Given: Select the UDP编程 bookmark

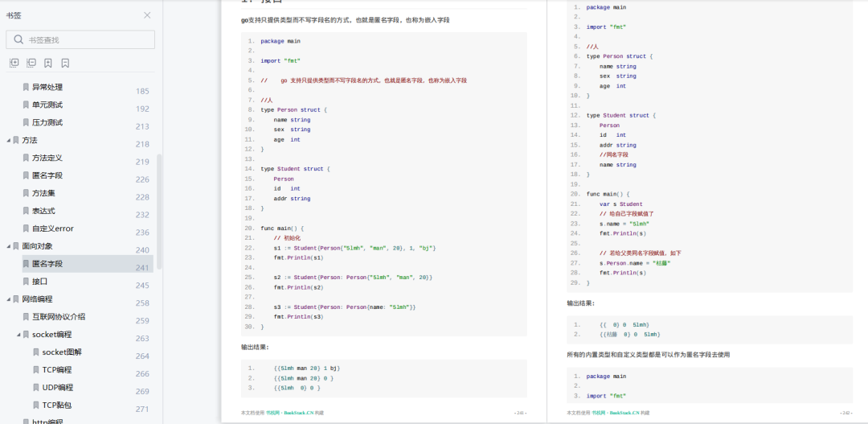Looking at the screenshot, I should tap(58, 388).
